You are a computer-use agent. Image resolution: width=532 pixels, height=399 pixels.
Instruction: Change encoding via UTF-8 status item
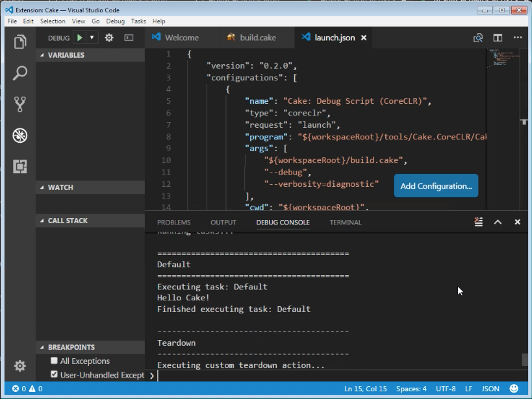tap(446, 389)
